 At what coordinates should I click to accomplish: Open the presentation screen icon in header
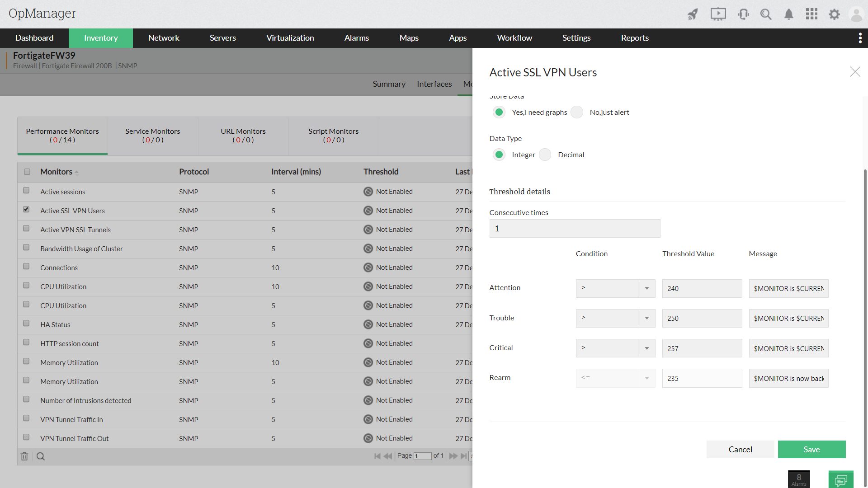pos(718,14)
